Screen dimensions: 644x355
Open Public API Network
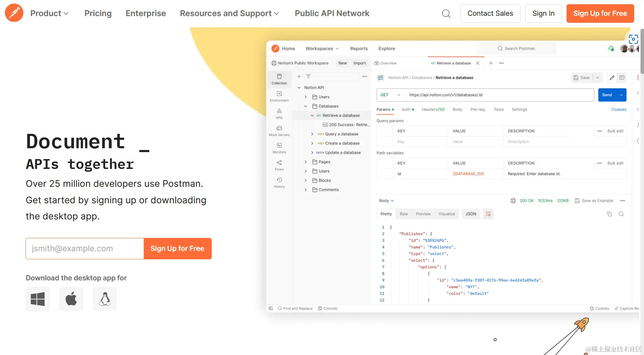(332, 13)
